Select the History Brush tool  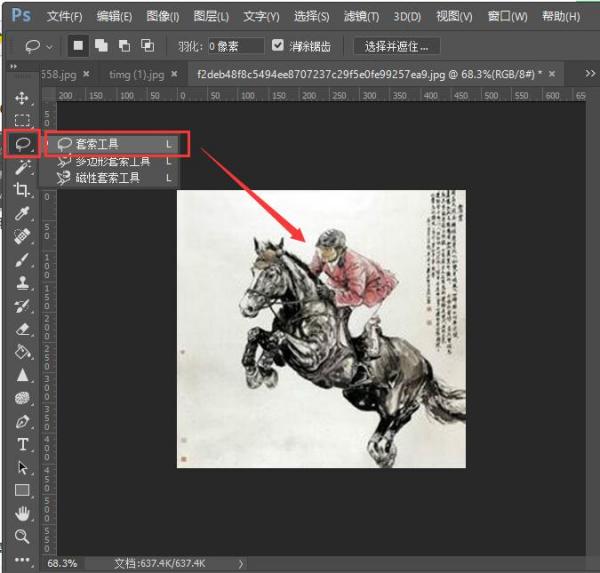tap(22, 306)
